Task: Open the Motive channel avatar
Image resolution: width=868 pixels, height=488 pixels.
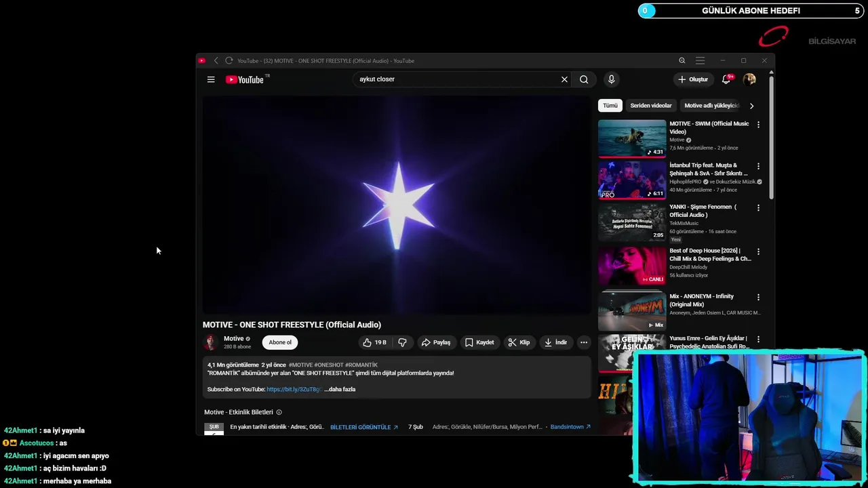Action: (211, 342)
